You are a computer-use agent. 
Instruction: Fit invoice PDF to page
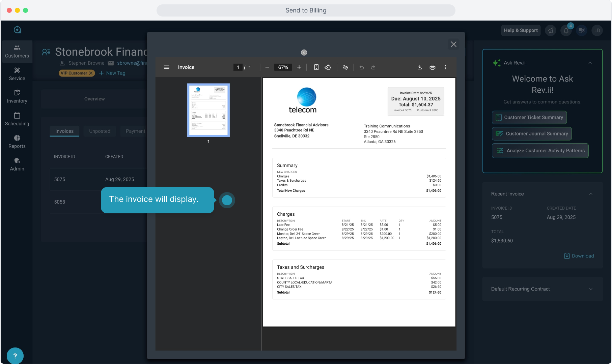tap(316, 67)
